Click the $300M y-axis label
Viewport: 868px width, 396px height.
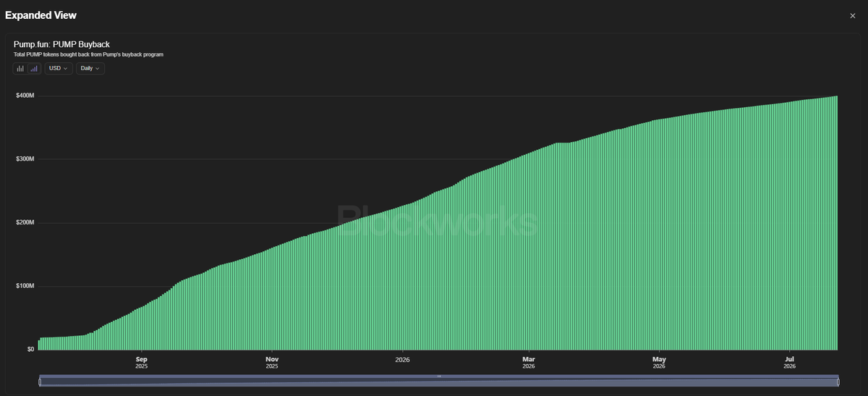(25, 159)
